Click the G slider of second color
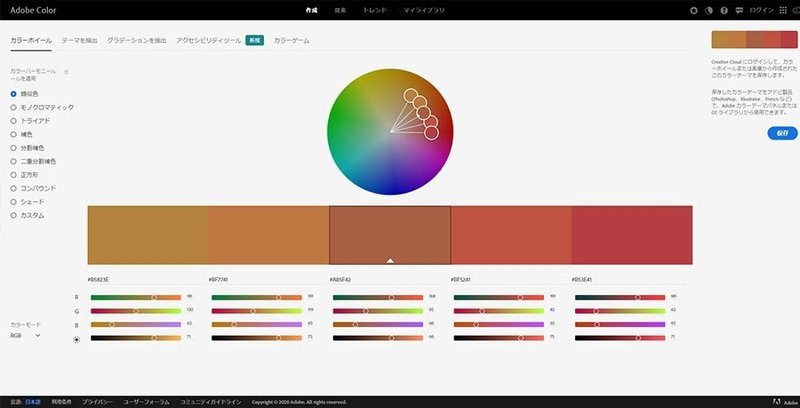 point(257,311)
